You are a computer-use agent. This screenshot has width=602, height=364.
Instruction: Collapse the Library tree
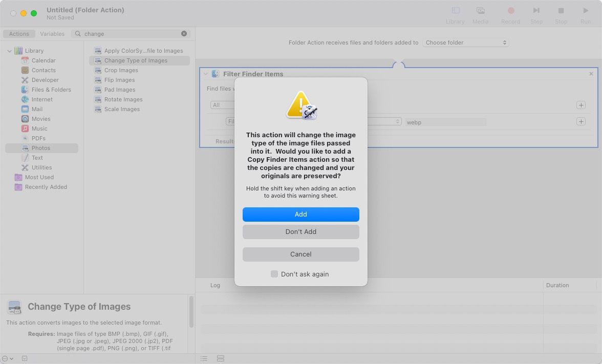coord(9,51)
